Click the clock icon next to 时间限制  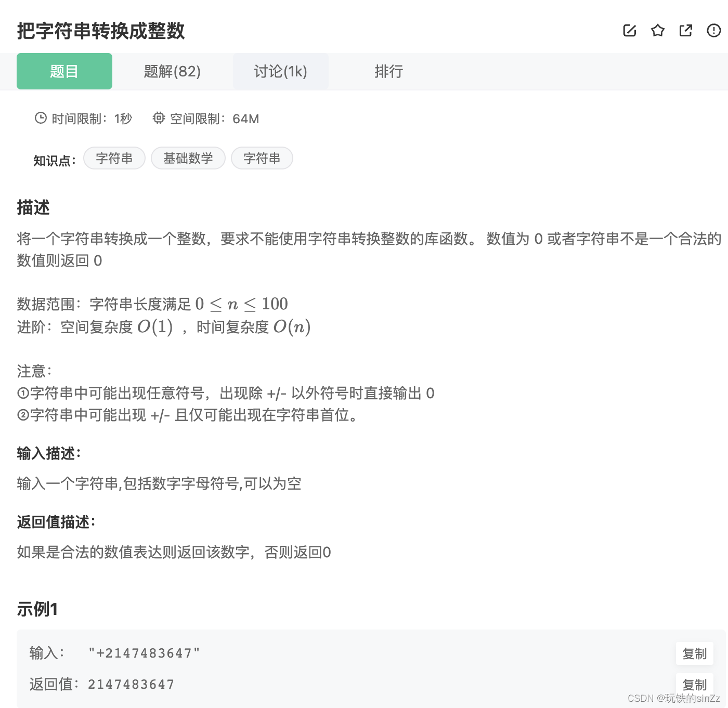coord(41,118)
